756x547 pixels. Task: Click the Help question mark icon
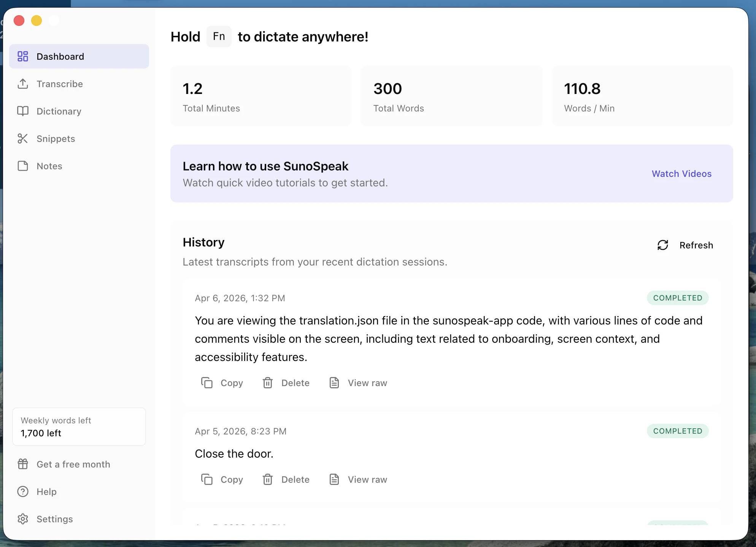pyautogui.click(x=23, y=491)
